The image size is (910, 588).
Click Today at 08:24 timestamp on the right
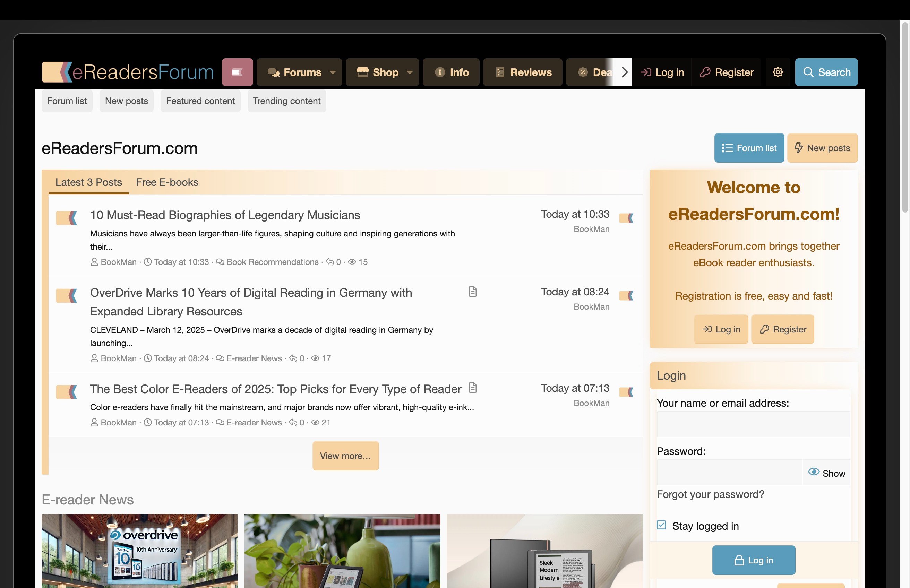click(575, 292)
